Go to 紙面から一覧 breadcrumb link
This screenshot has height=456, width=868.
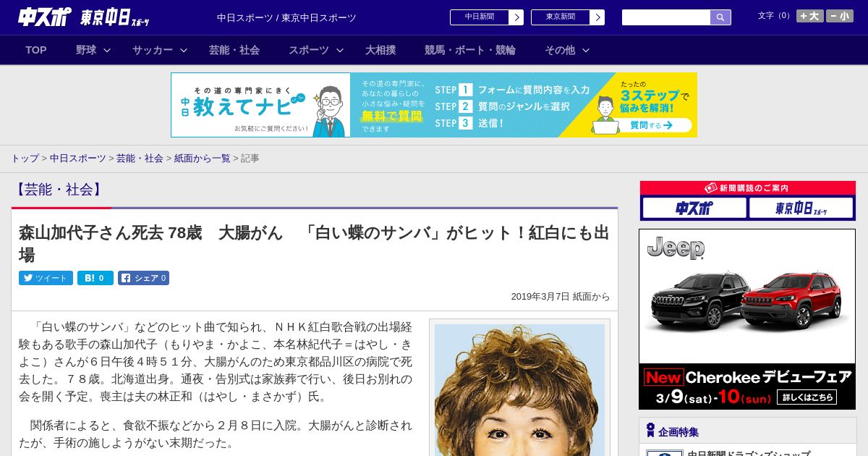pyautogui.click(x=202, y=158)
